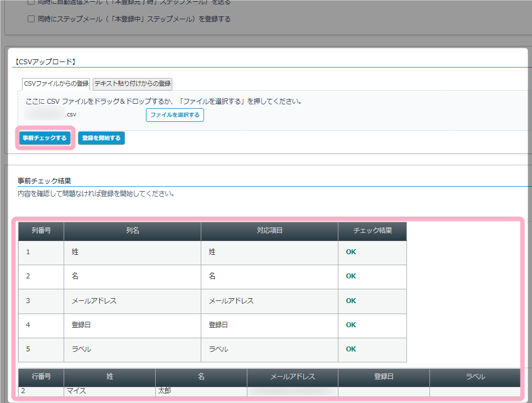Click the 太郎 cell in preview table
The height and width of the screenshot is (403, 532).
coord(165,391)
